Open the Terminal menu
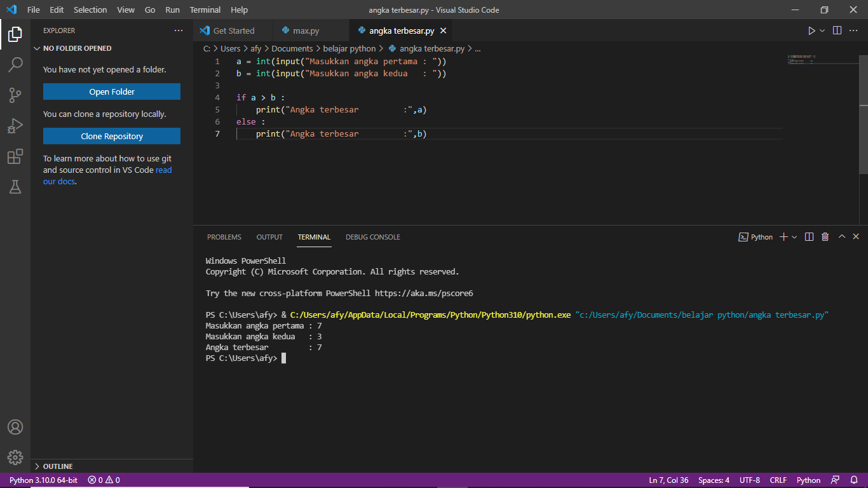868x488 pixels. click(x=205, y=10)
